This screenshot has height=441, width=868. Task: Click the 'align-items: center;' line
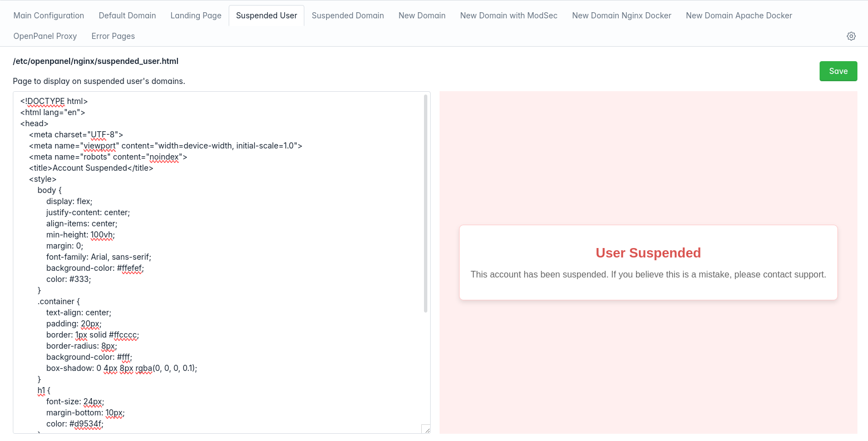click(x=82, y=224)
